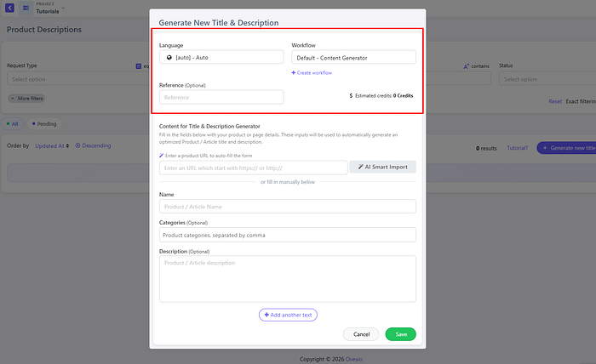The height and width of the screenshot is (364, 596).
Task: Toggle Exact filtering option
Action: pos(580,101)
